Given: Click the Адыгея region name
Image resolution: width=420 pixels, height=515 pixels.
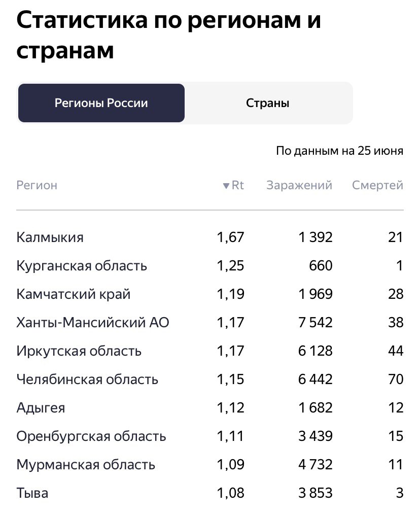Looking at the screenshot, I should [41, 408].
